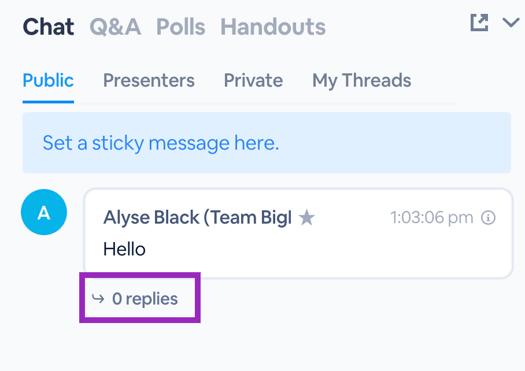Click Set a sticky message here
The image size is (525, 371).
coord(161,143)
